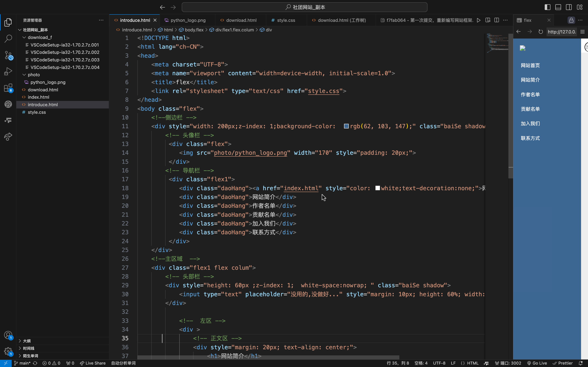Open the Manage settings gear
The height and width of the screenshot is (367, 588).
point(8,351)
